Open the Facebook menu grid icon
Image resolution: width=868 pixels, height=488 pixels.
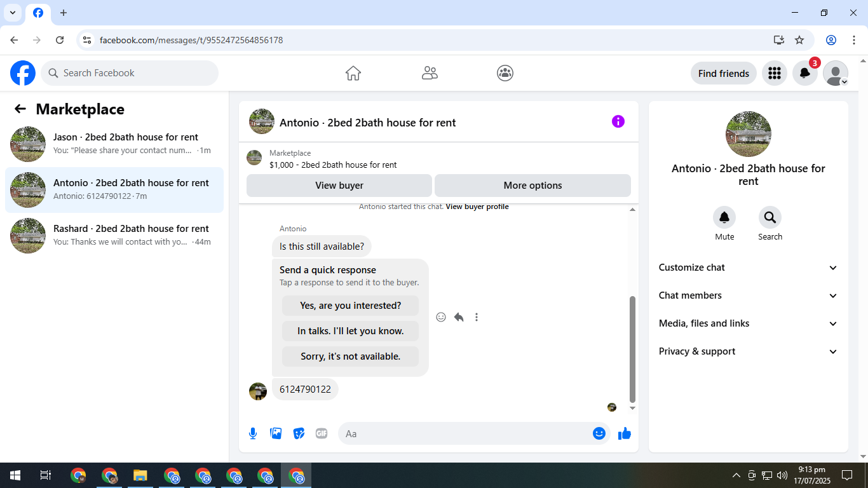tap(774, 73)
